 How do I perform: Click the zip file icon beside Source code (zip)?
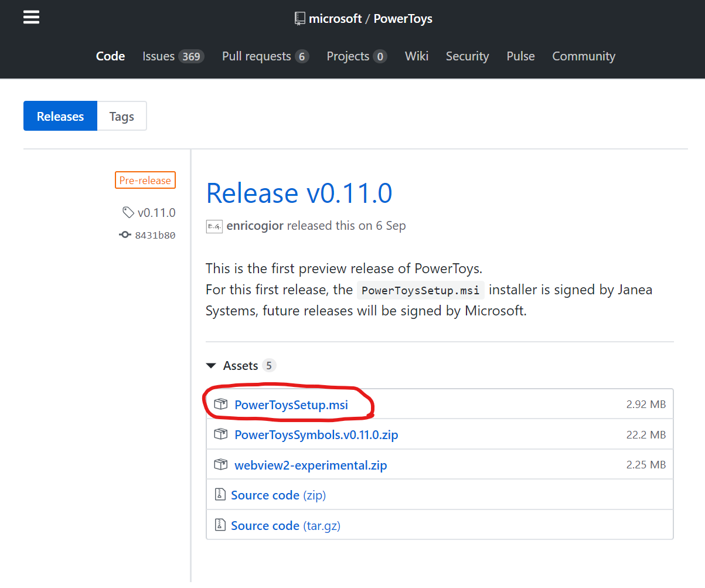tap(220, 495)
